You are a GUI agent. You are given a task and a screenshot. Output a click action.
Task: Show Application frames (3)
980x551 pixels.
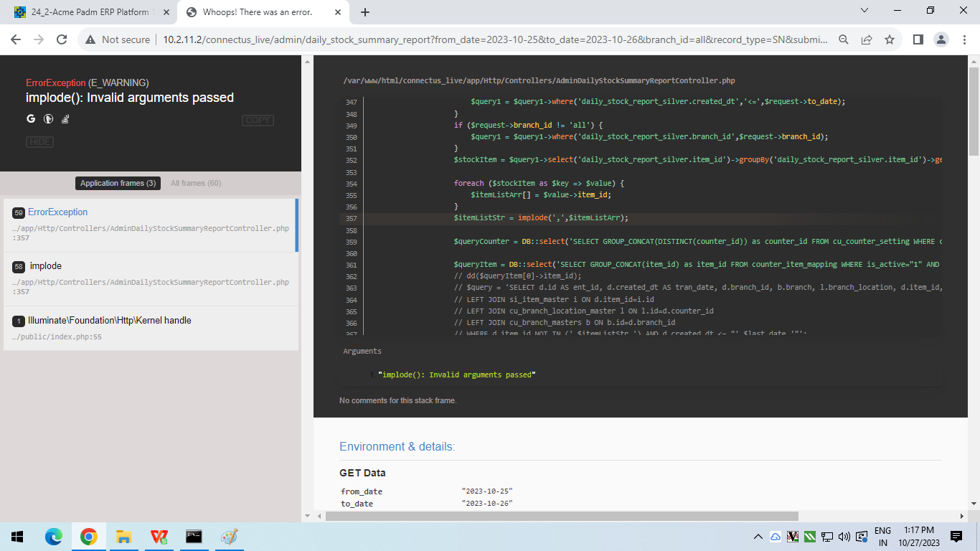pyautogui.click(x=118, y=184)
